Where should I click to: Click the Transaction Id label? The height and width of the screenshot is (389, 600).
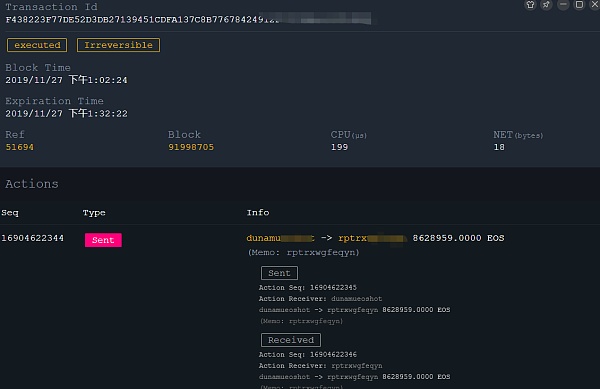51,7
